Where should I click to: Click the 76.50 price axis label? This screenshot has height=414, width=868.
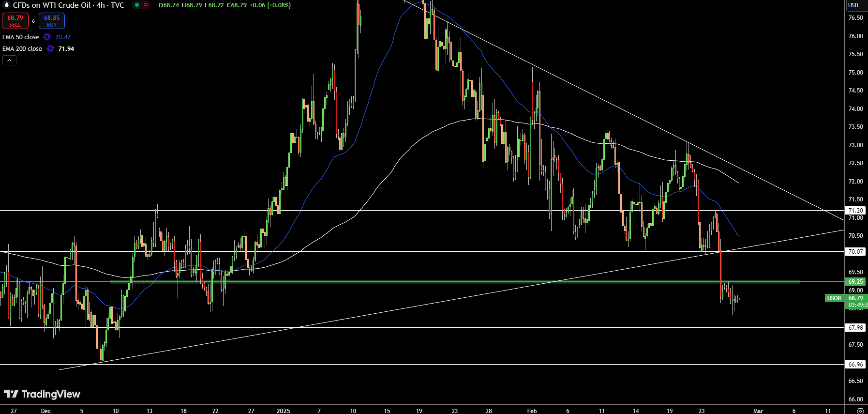855,17
